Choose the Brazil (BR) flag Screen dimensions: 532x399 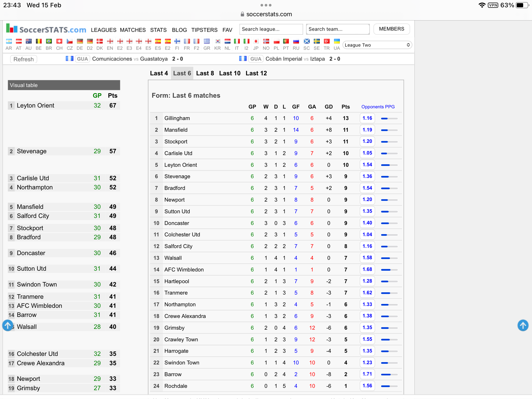[49, 41]
